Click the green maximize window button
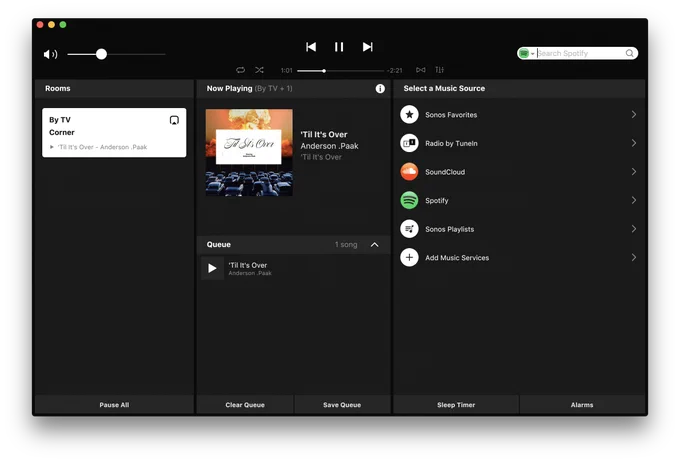 [63, 25]
